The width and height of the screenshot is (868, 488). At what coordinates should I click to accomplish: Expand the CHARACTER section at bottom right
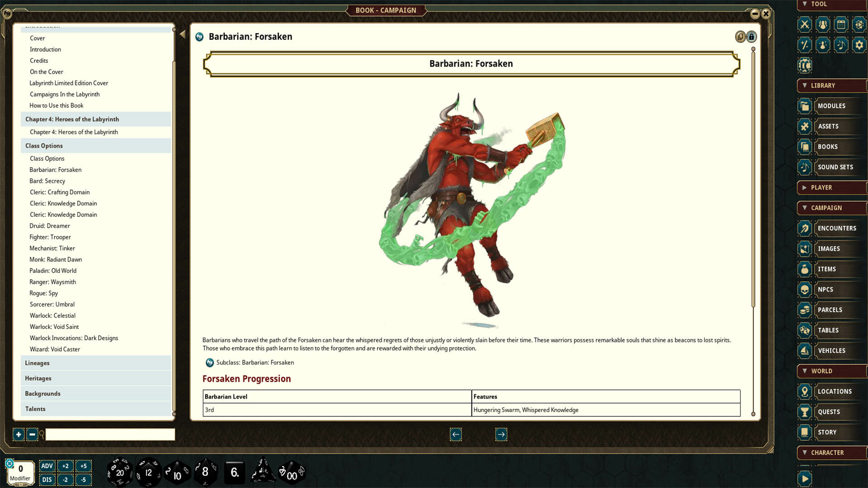830,452
